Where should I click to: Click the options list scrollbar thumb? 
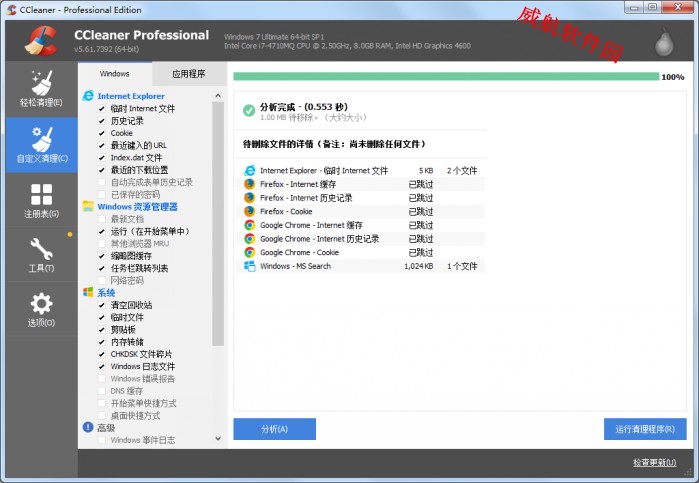coord(218,224)
